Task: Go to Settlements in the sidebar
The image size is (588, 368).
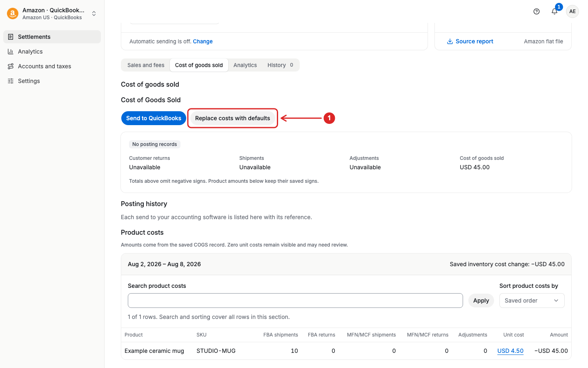Action: pyautogui.click(x=52, y=37)
